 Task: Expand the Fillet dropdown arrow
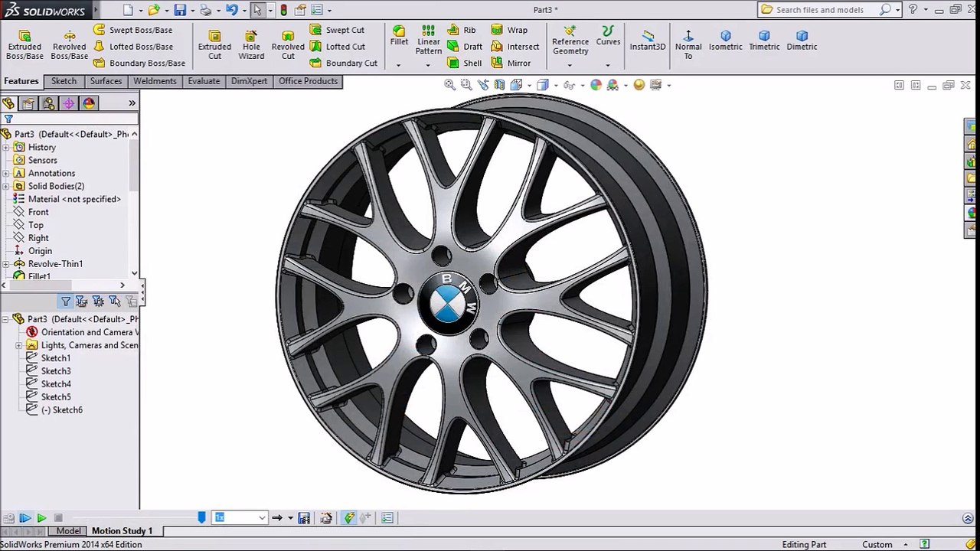[398, 65]
